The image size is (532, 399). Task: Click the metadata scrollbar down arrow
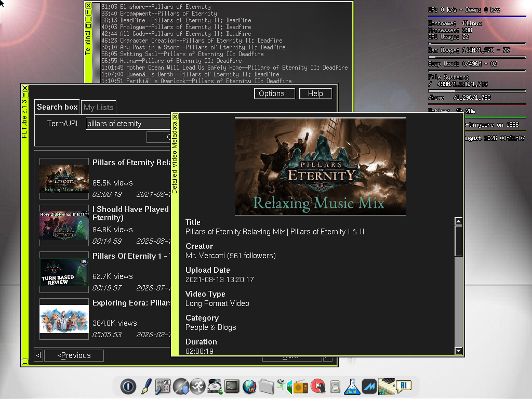[458, 351]
